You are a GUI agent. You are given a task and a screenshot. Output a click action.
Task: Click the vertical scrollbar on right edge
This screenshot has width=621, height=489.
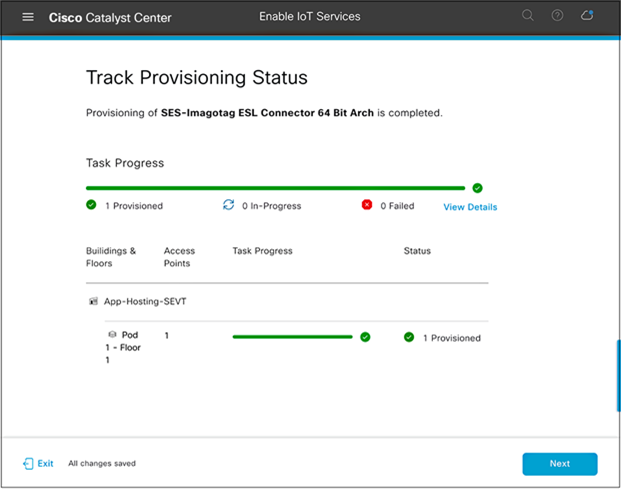(x=618, y=375)
